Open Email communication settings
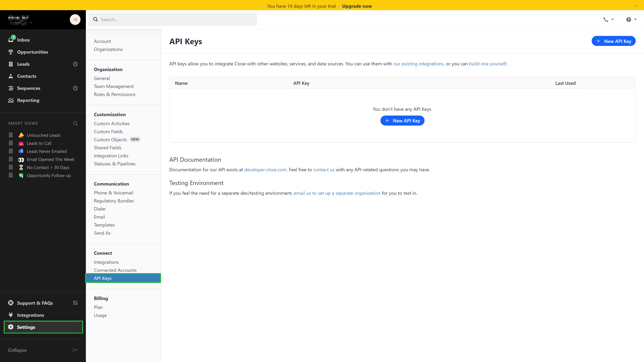 99,217
